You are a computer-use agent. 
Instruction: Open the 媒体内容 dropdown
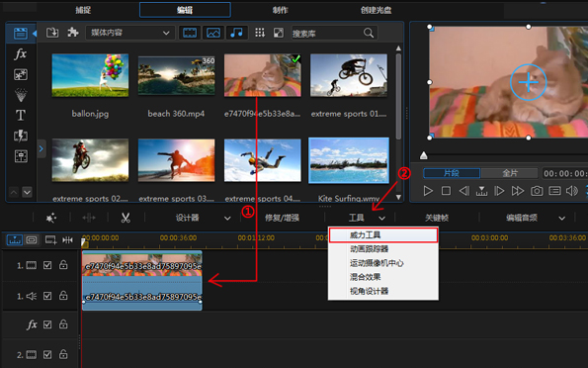pos(130,33)
